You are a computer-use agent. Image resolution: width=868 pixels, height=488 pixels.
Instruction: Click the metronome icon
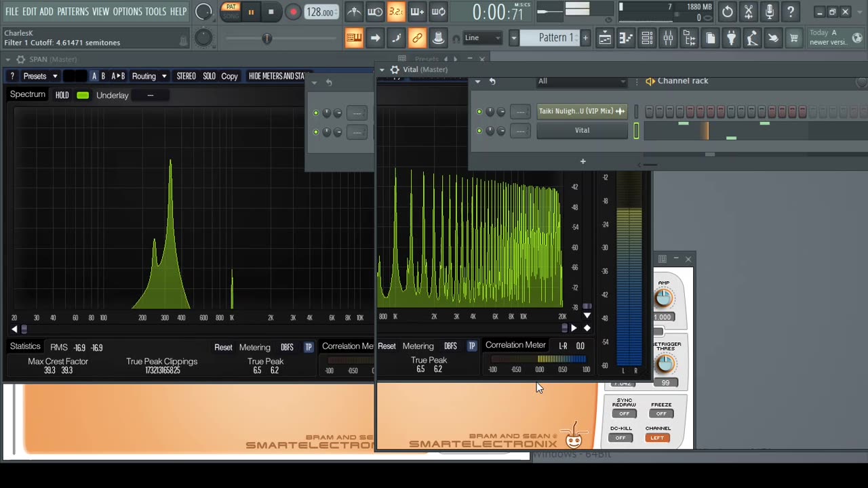(x=354, y=12)
